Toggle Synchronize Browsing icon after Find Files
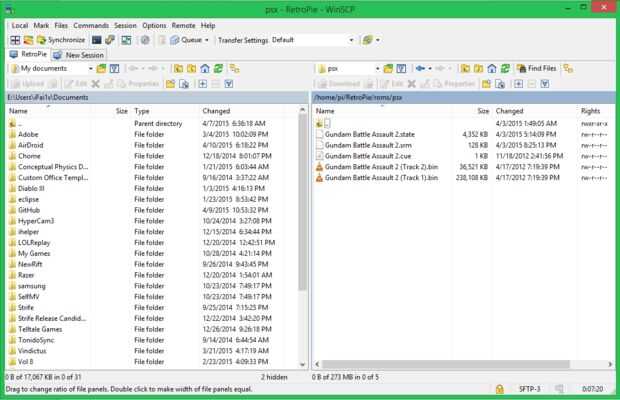 pyautogui.click(x=568, y=68)
